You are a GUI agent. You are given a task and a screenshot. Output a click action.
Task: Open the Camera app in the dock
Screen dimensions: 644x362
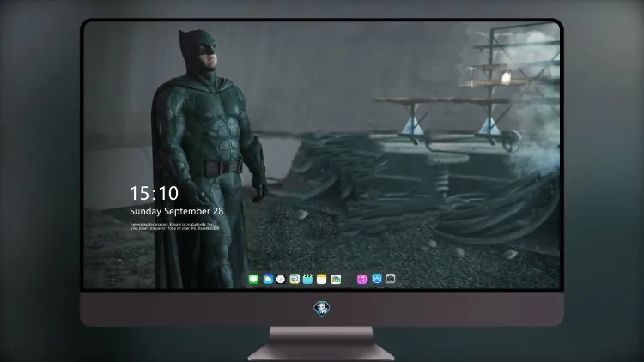point(391,279)
